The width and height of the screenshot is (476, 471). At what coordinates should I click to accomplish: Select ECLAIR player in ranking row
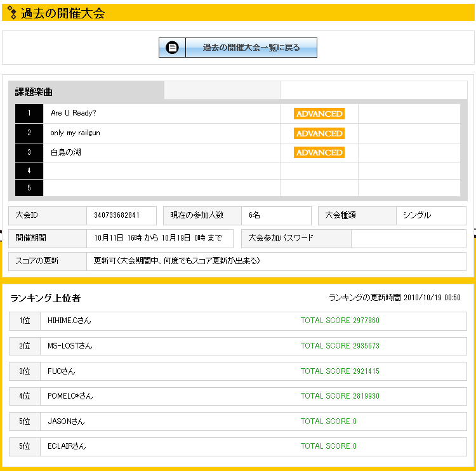coord(67,446)
